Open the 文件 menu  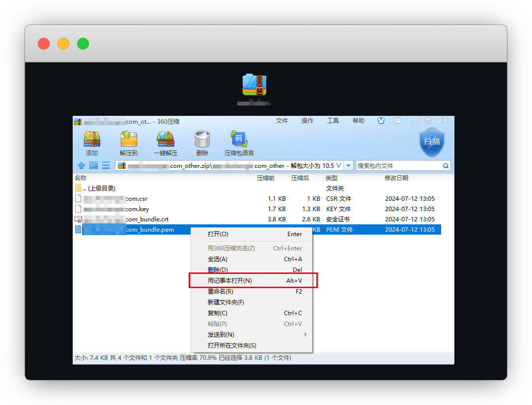[x=281, y=121]
